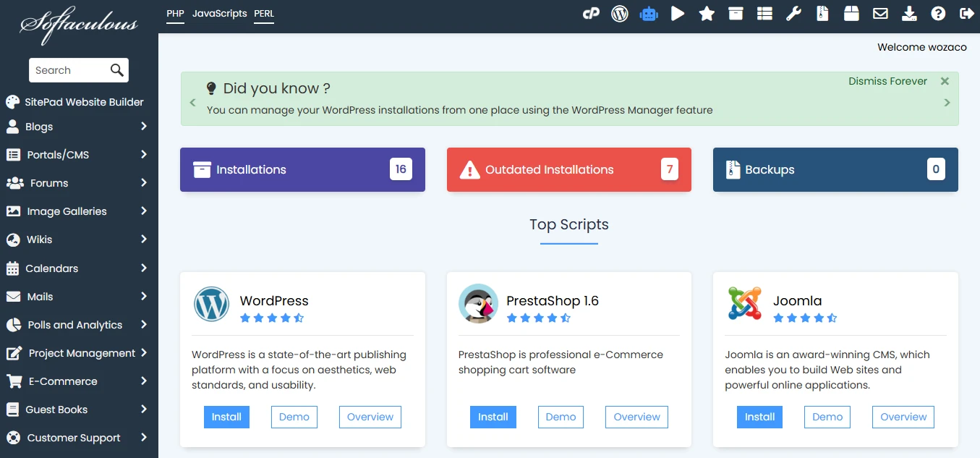Screen dimensions: 980x458
Task: Expand the Polls and Analytics category
Action: click(x=144, y=325)
